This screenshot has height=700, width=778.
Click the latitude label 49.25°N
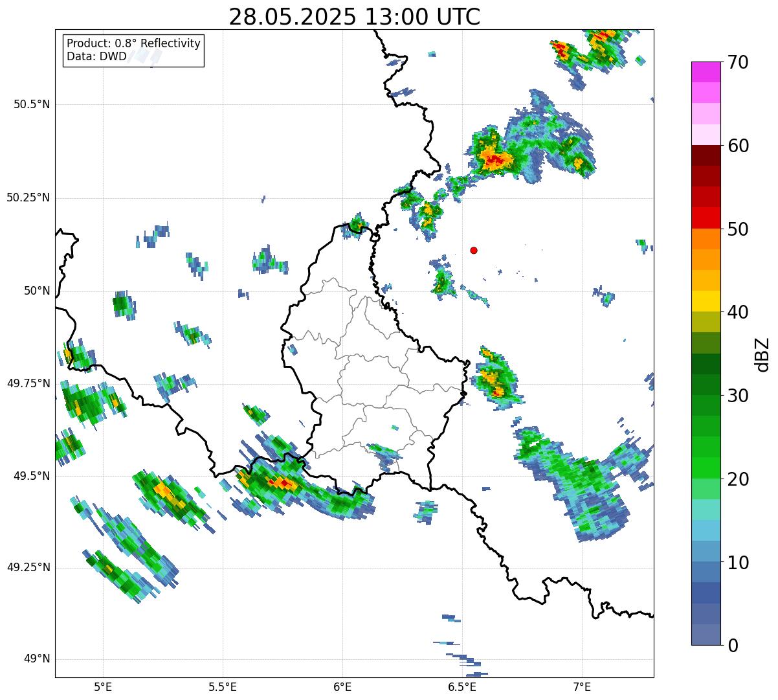click(x=28, y=567)
